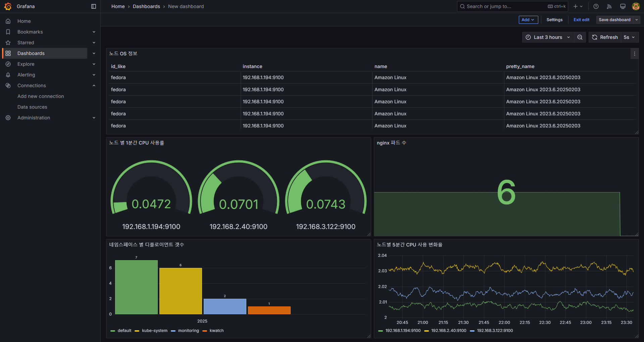644x342 pixels.
Task: Expand the Alerting section chevron
Action: (94, 75)
